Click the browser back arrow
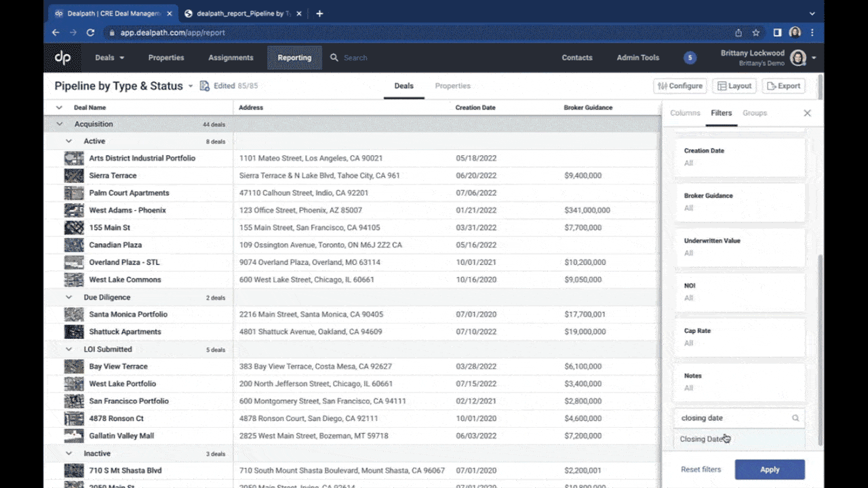868x488 pixels. pos(56,33)
